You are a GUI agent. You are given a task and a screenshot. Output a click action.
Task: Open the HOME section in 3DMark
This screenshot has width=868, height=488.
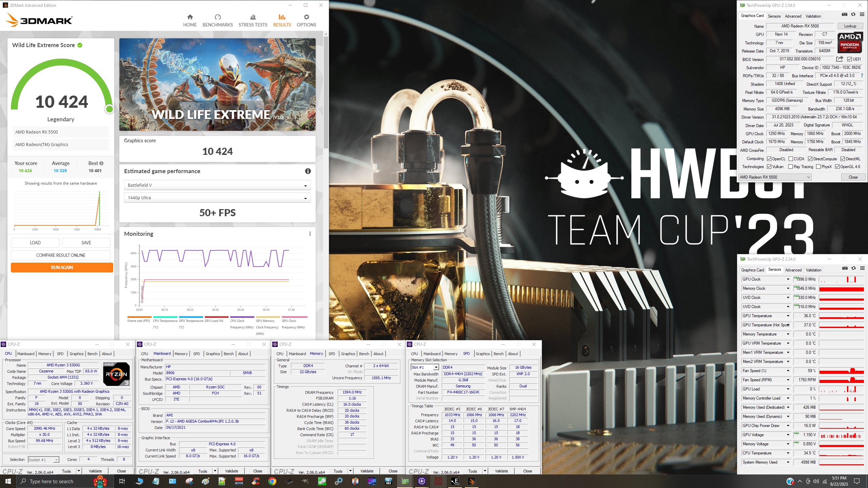coord(190,21)
